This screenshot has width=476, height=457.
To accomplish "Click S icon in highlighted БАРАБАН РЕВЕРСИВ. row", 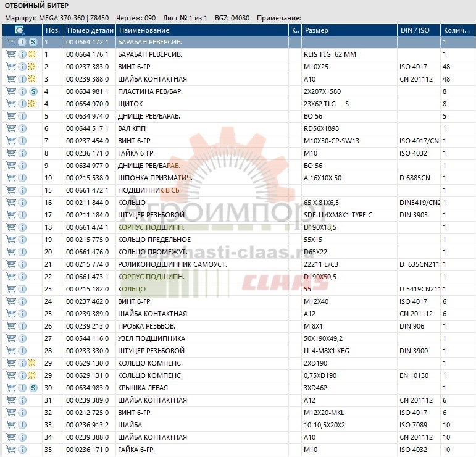I will point(33,42).
